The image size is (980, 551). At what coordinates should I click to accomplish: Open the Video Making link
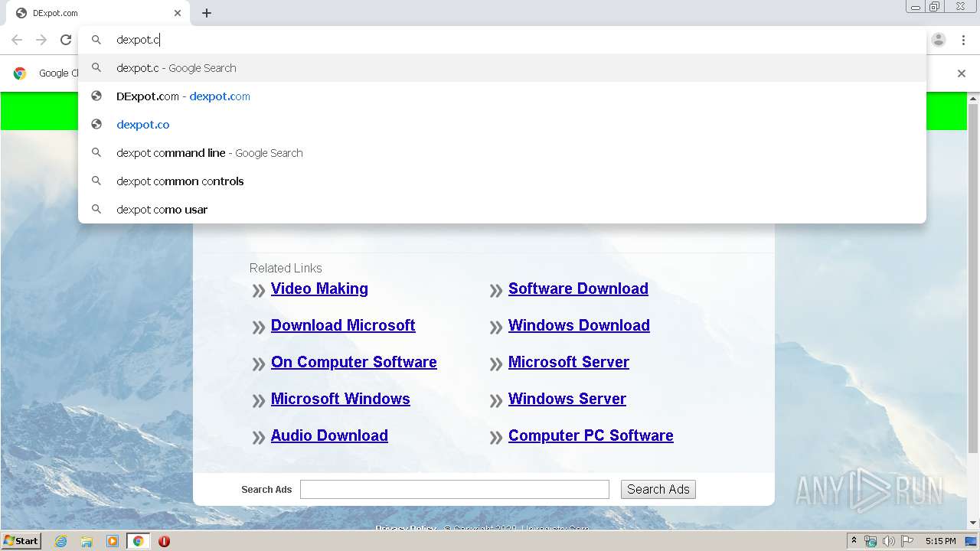point(319,289)
